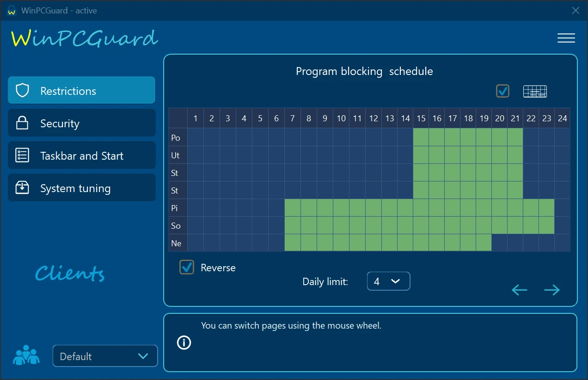Click the mouse wheel hint text
The image size is (588, 380).
pyautogui.click(x=291, y=325)
